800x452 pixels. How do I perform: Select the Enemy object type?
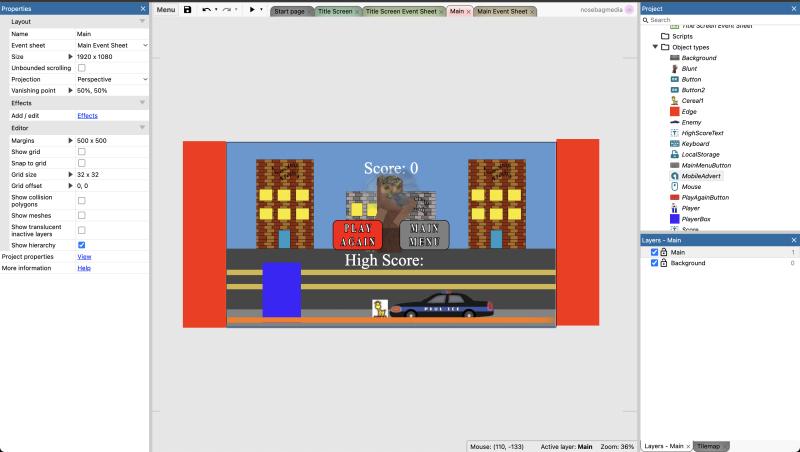click(691, 122)
